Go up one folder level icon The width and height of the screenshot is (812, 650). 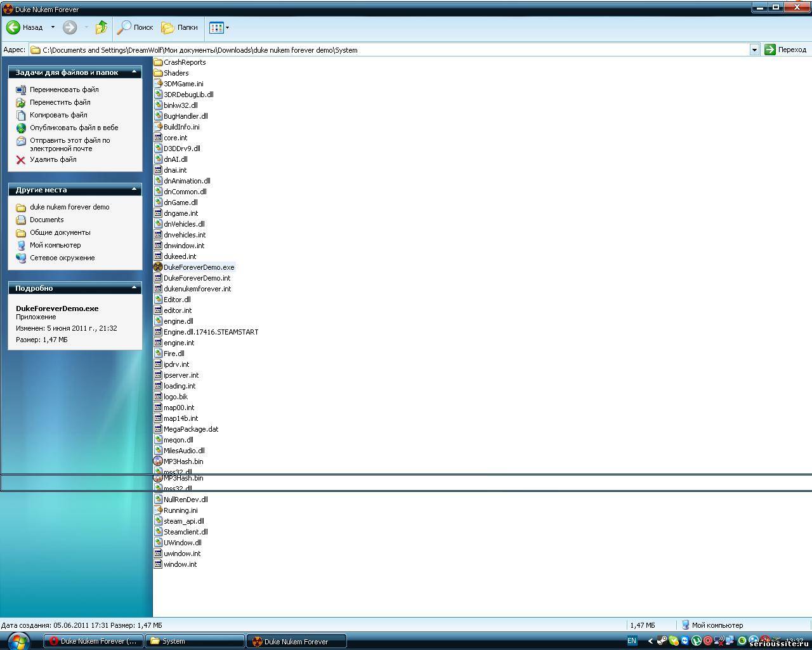[101, 27]
